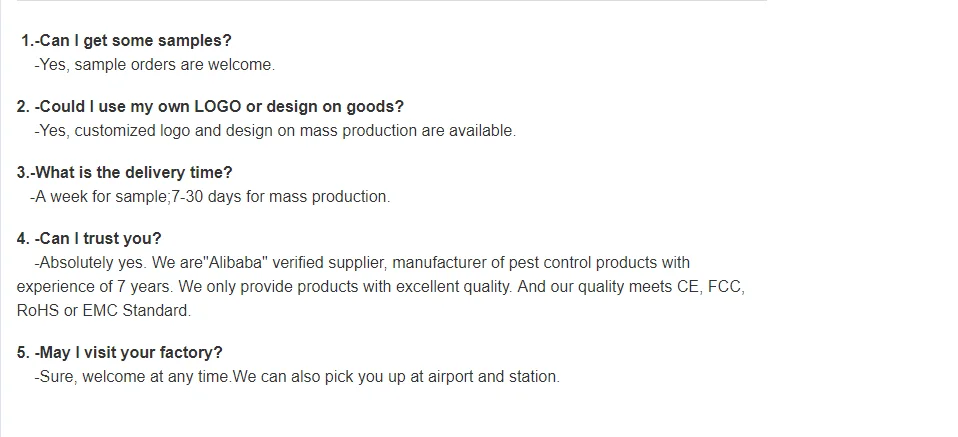Click the "A week for sample" answer line
Viewport: 958px width, 437px height.
(x=100, y=197)
